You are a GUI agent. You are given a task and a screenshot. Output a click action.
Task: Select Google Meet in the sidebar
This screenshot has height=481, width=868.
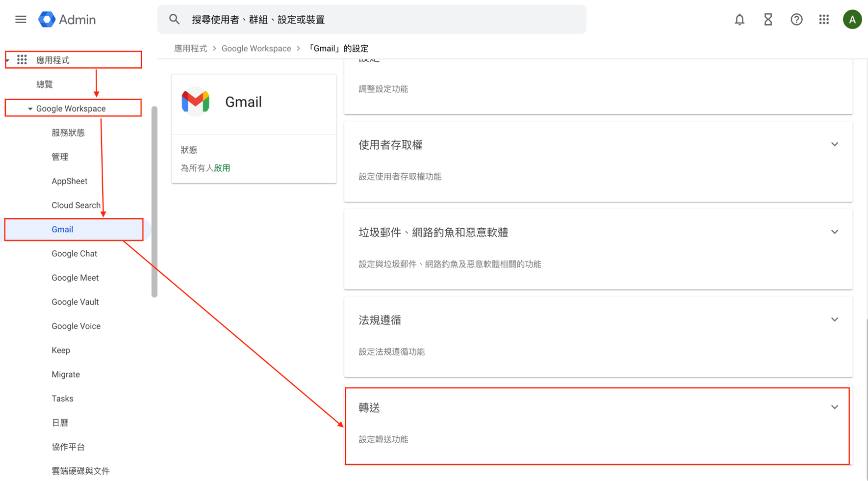click(75, 278)
